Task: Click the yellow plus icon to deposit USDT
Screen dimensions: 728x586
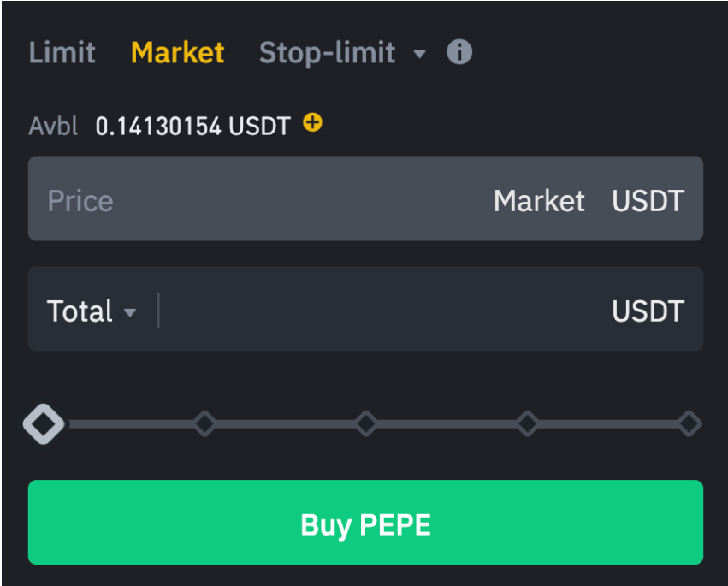Action: point(312,123)
